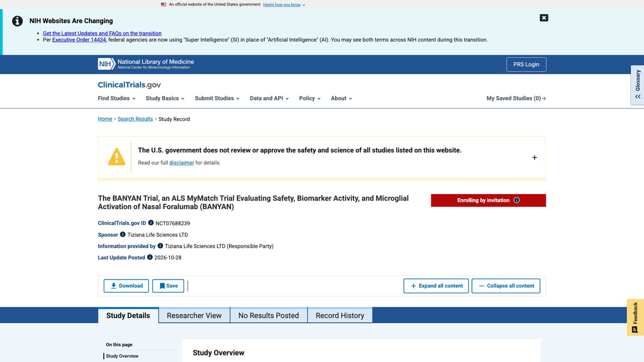This screenshot has height=362, width=644.
Task: Open the Home breadcrumb link
Action: coord(105,119)
